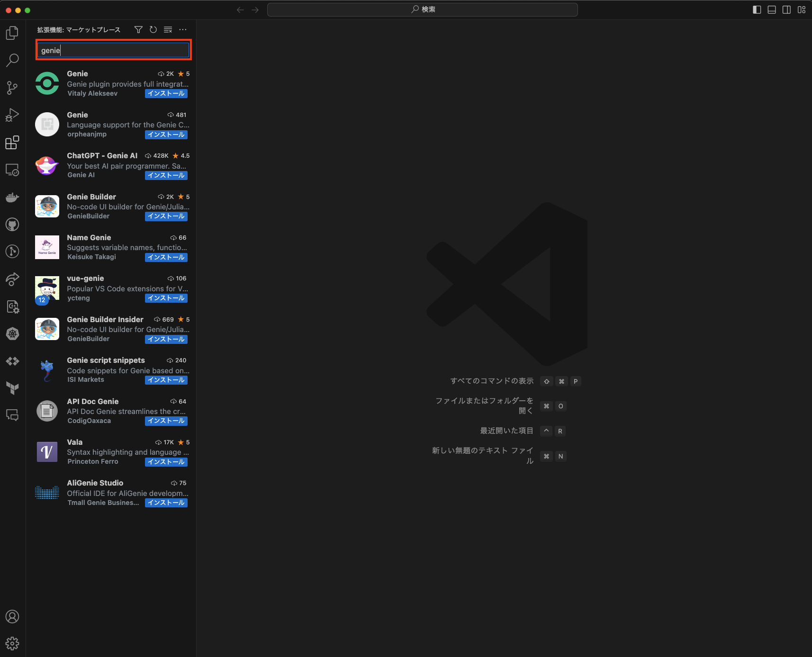Open the Search view in activity bar
The image size is (812, 657).
point(12,60)
